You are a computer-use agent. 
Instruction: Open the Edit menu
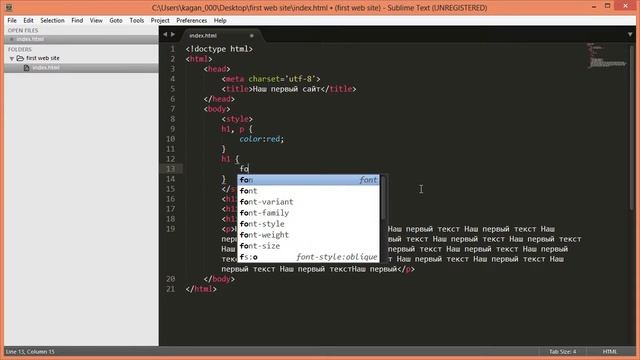[28, 20]
